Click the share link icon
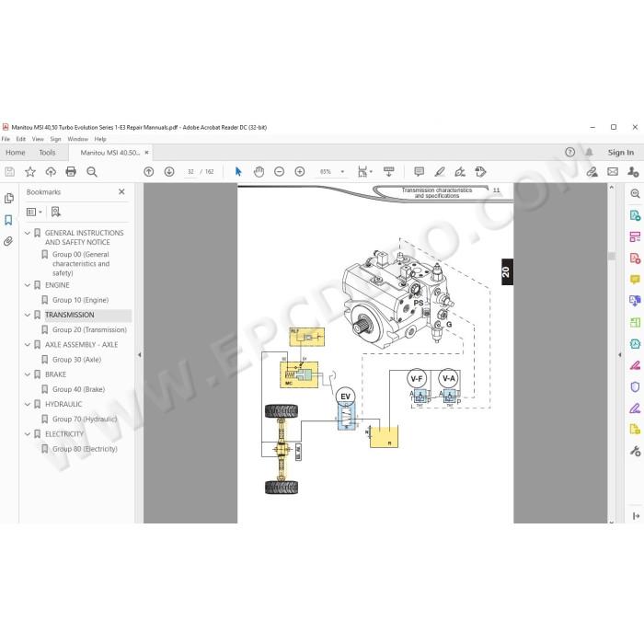The width and height of the screenshot is (644, 644). 592,172
